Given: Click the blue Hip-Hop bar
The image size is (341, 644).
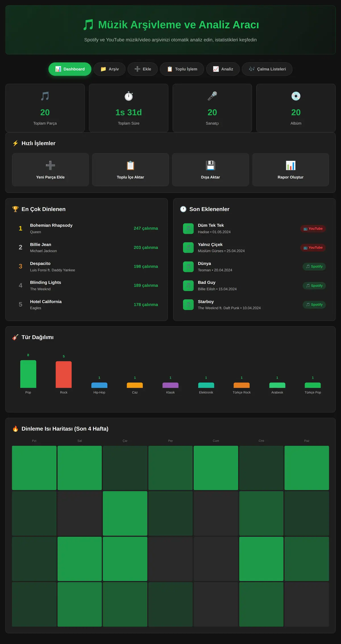Looking at the screenshot, I should click(x=99, y=385).
